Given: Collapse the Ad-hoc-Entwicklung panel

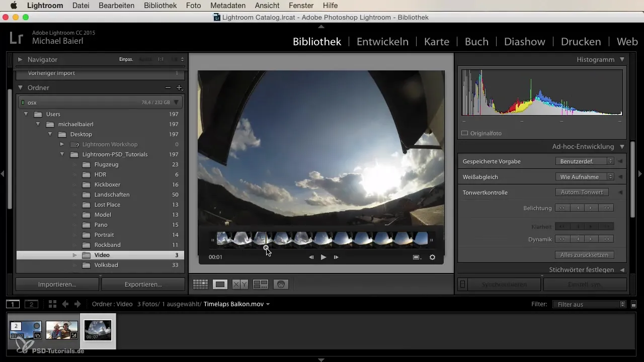Looking at the screenshot, I should pos(622,147).
